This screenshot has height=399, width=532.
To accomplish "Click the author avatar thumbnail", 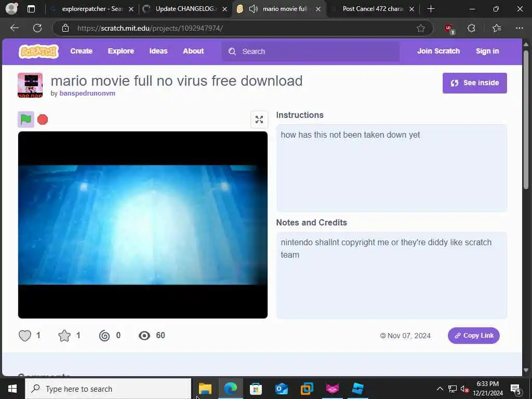I will (x=30, y=85).
